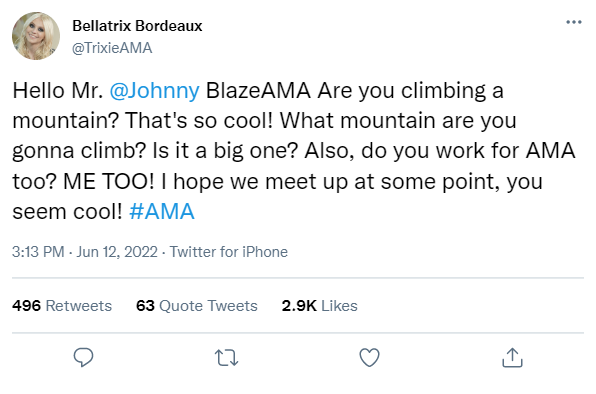Screen dimensions: 596x394
Task: Open the three-dot more options menu
Action: click(574, 22)
